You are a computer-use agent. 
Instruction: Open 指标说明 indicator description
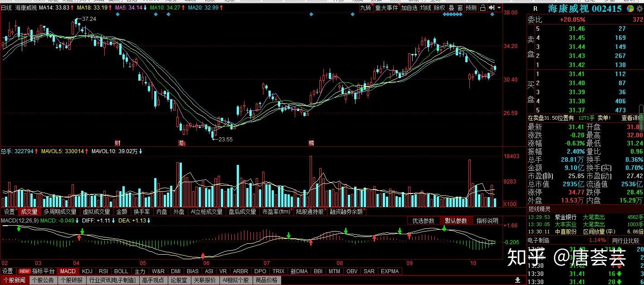tap(487, 221)
